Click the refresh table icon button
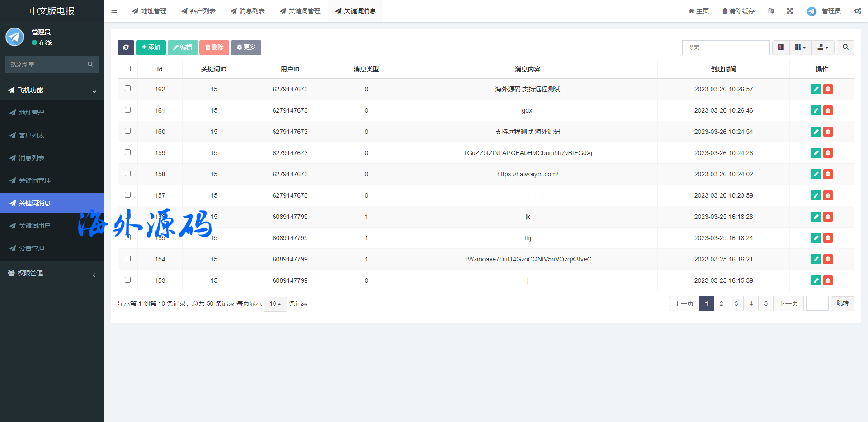The image size is (868, 422). (x=126, y=47)
